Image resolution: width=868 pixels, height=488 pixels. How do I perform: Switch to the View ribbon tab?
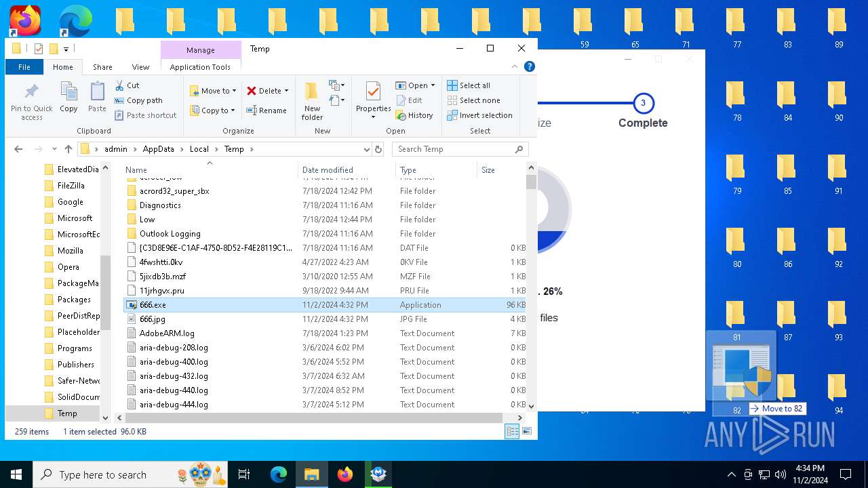(140, 67)
